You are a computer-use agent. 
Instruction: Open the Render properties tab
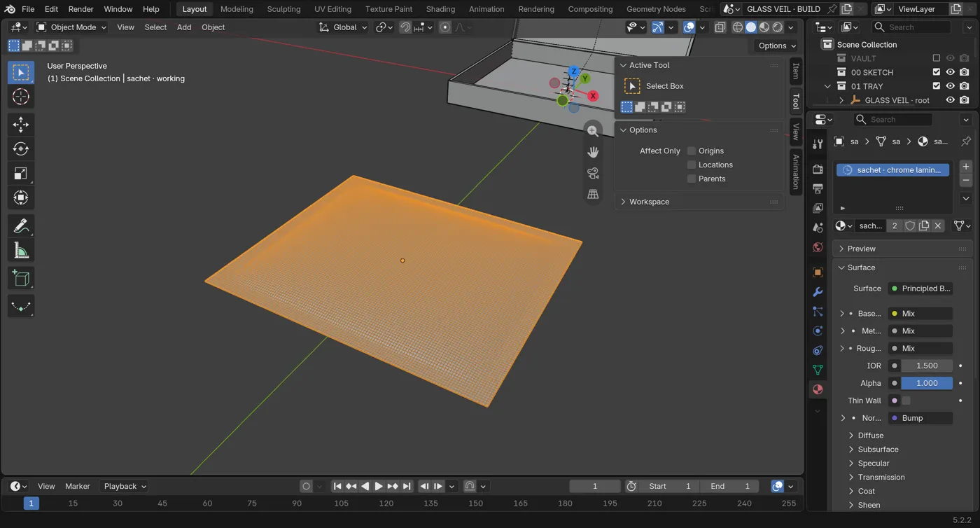pyautogui.click(x=818, y=169)
